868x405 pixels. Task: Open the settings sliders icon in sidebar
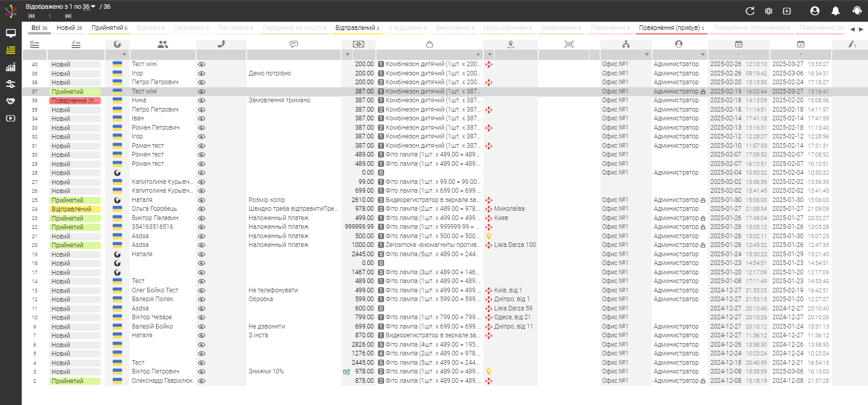point(10,84)
